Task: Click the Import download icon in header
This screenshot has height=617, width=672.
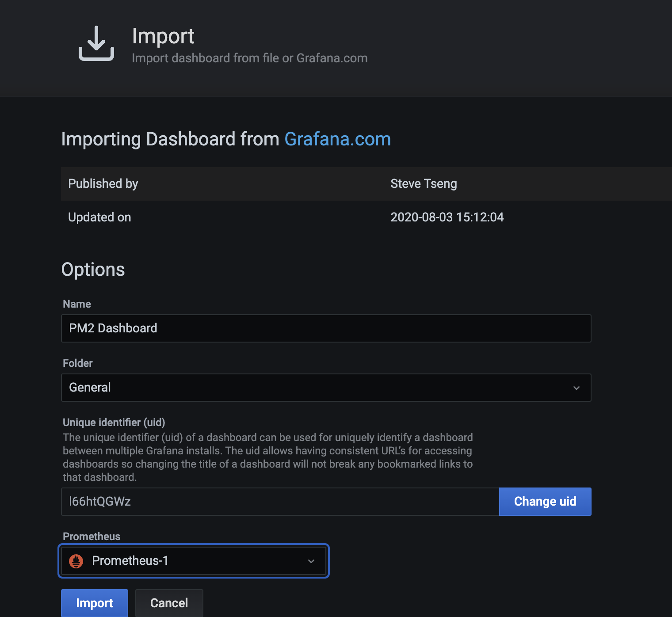Action: pyautogui.click(x=96, y=43)
